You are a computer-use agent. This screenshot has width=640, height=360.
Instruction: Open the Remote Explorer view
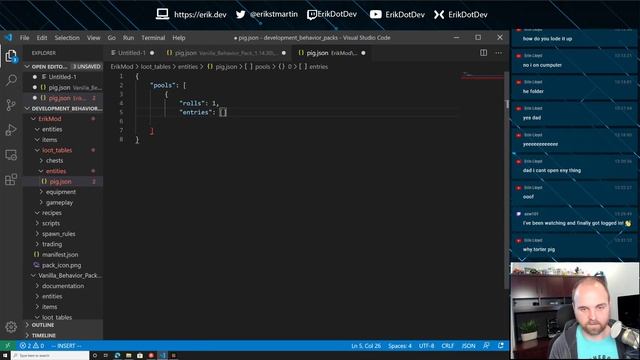pos(11,155)
